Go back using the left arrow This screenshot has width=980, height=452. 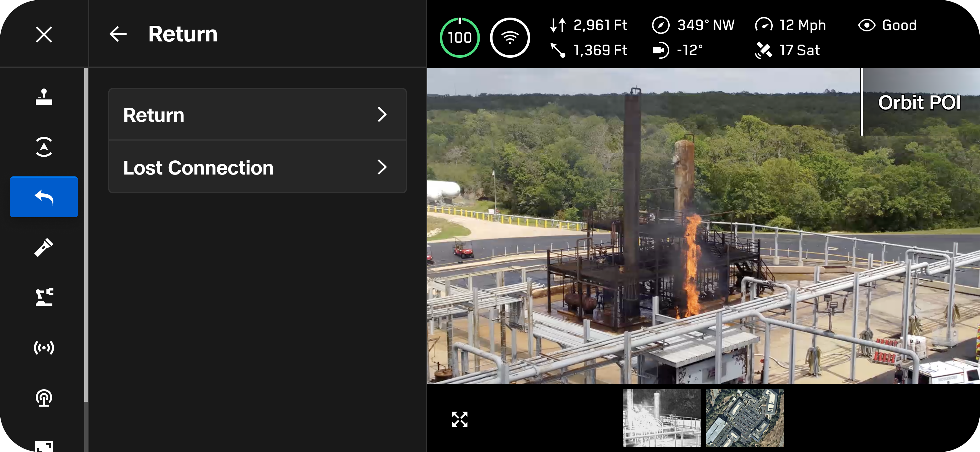[118, 34]
